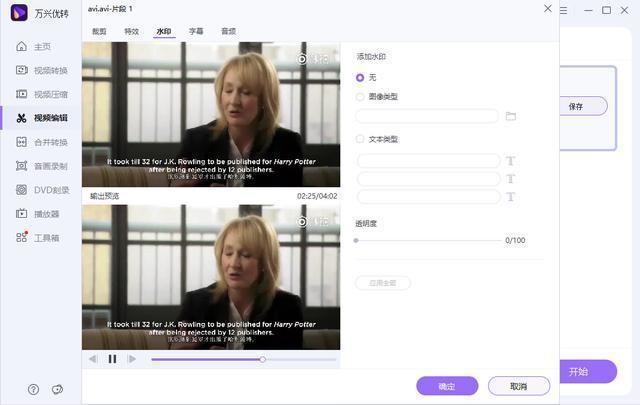The height and width of the screenshot is (405, 640).
Task: Click the 确定 button
Action: point(447,386)
